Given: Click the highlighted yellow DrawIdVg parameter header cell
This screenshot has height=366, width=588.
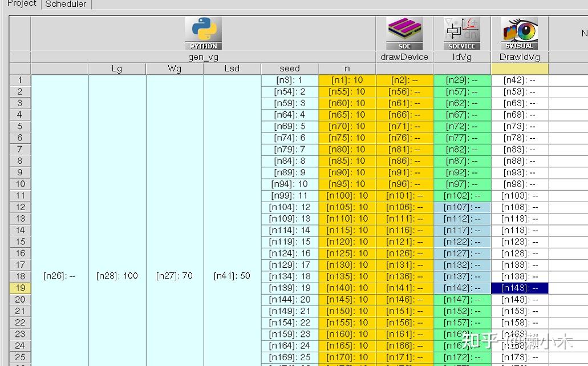Looking at the screenshot, I should pos(520,69).
